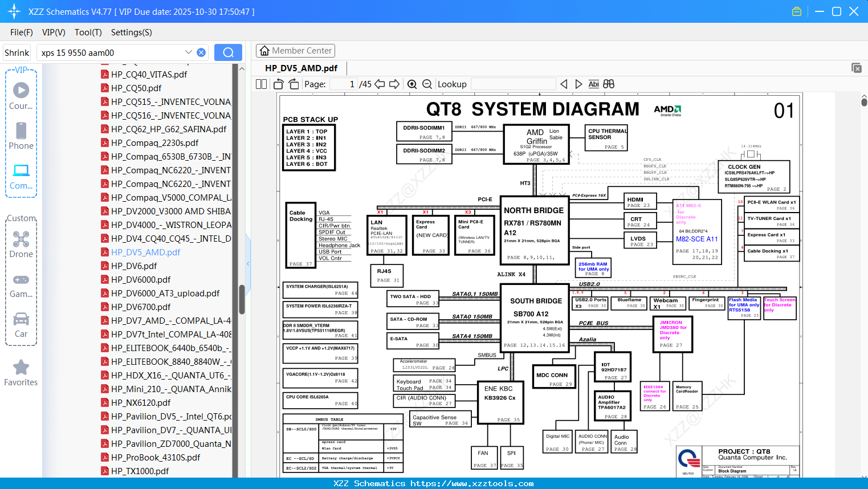
Task: Open the File(F) menu
Action: click(x=22, y=32)
